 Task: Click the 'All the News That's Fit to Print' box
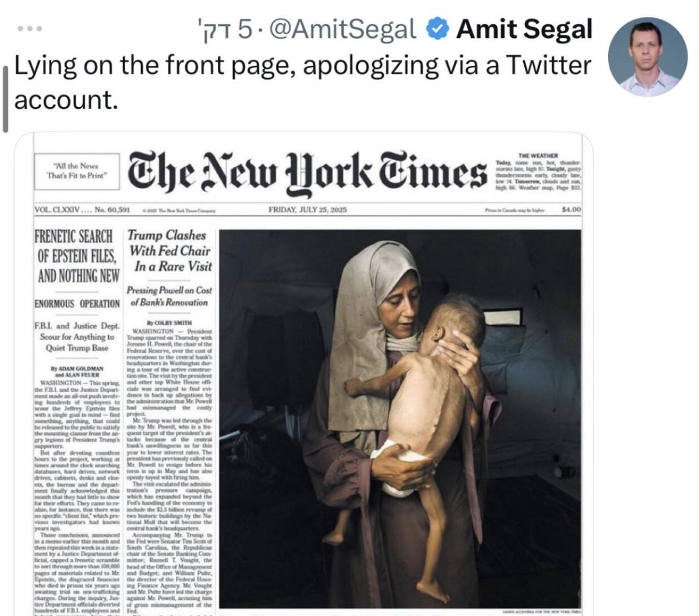[x=77, y=171]
